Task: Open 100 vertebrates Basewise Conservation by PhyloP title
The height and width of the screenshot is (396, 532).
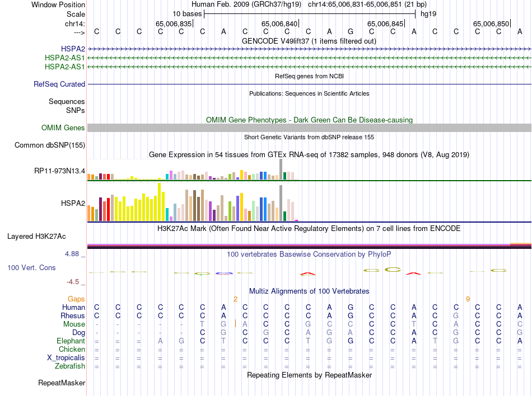Action: (x=309, y=254)
